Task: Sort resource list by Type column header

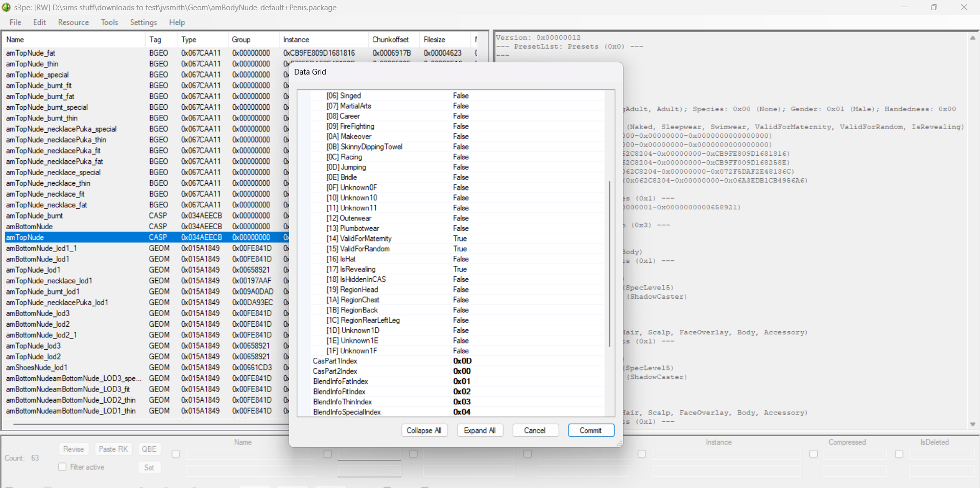Action: pyautogui.click(x=203, y=40)
